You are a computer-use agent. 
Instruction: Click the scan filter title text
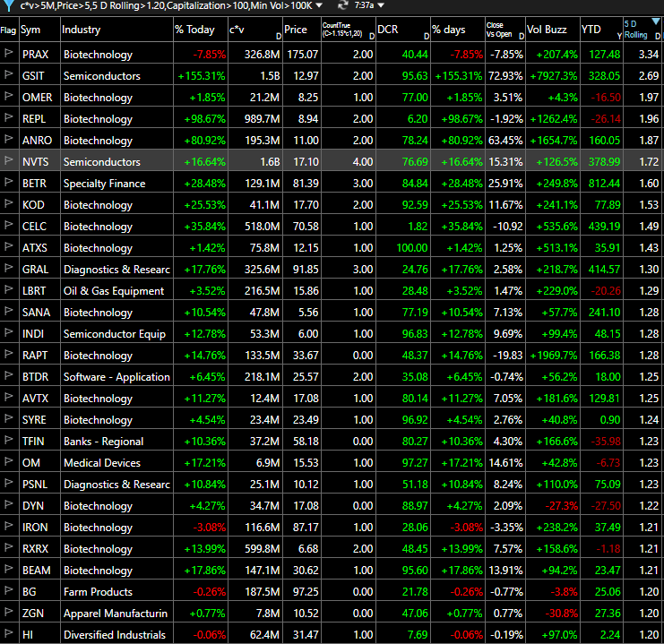pos(166,5)
